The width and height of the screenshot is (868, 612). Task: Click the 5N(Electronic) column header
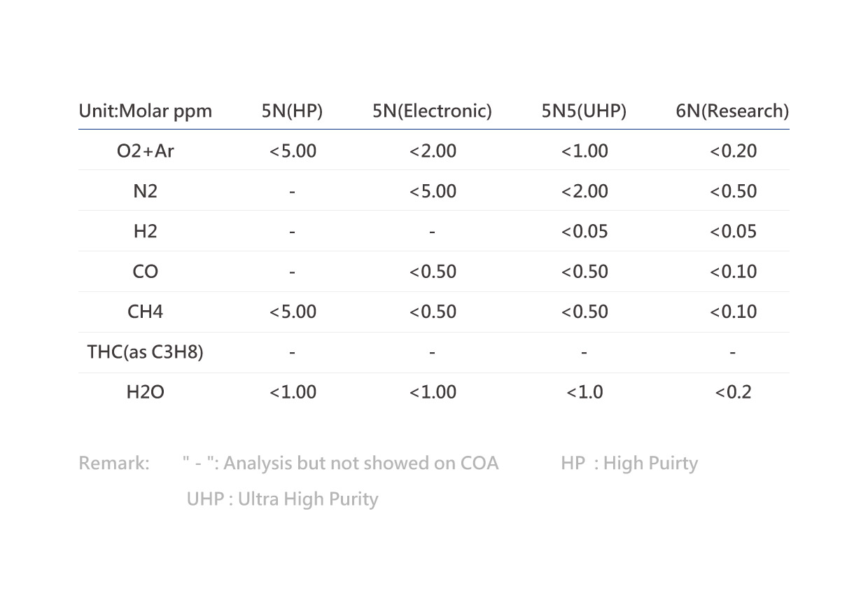click(433, 111)
